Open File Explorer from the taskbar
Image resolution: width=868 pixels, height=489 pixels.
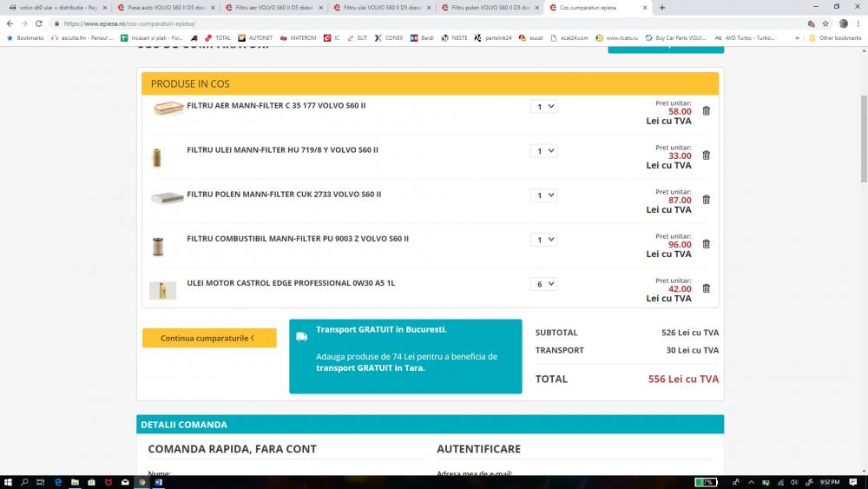(x=75, y=482)
